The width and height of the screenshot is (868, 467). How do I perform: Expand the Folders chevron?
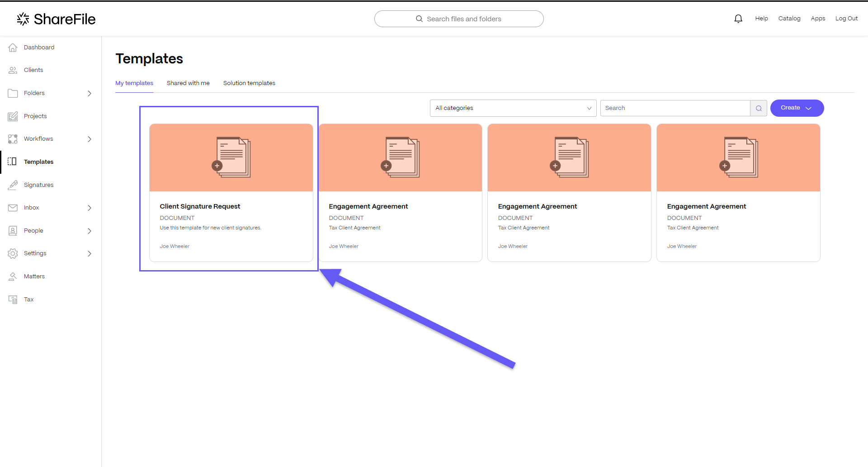coord(90,93)
